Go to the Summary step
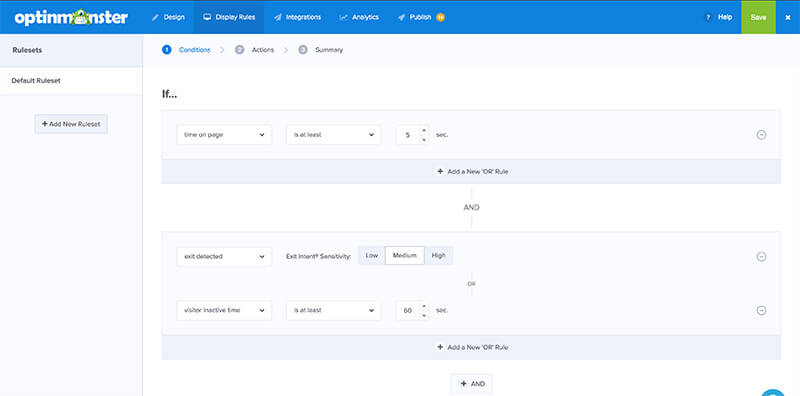 (321, 50)
